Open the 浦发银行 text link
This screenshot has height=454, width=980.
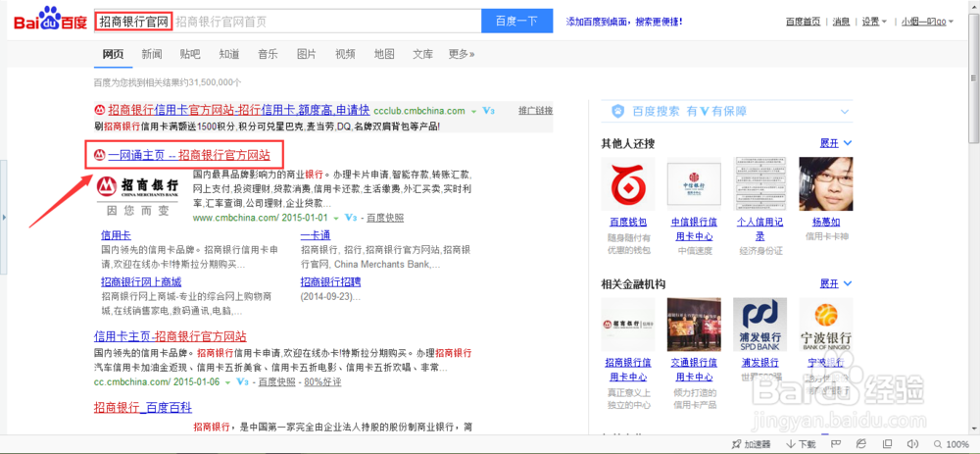pos(760,363)
